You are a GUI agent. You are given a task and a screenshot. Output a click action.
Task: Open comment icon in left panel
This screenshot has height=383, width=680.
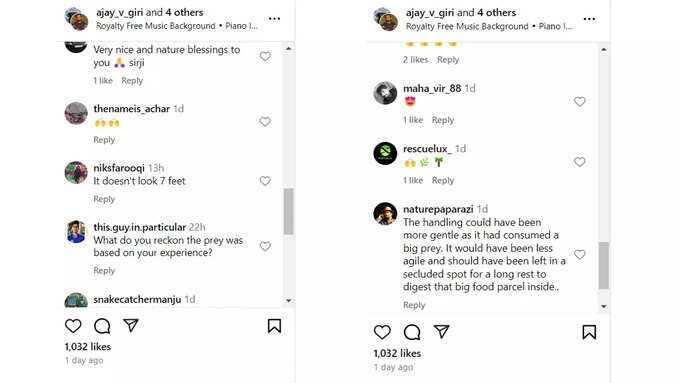coord(102,326)
